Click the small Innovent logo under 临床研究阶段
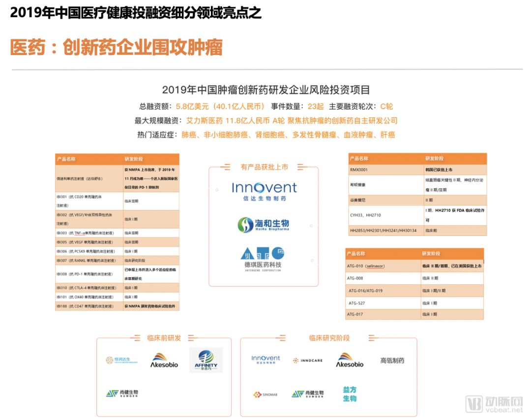The width and height of the screenshot is (531, 420). (x=265, y=360)
